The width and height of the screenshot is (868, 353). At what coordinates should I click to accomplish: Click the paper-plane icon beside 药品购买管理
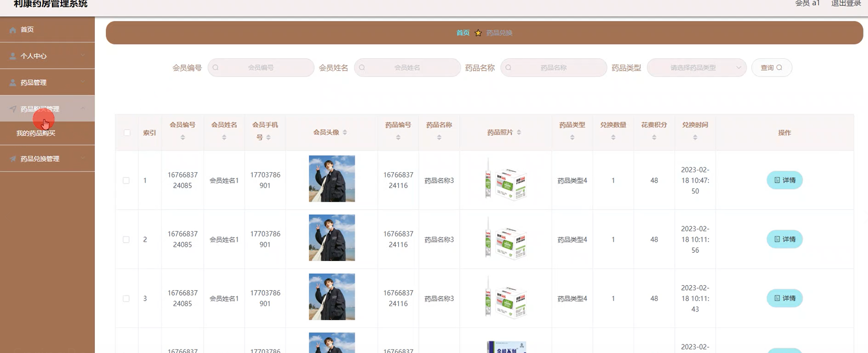[13, 109]
